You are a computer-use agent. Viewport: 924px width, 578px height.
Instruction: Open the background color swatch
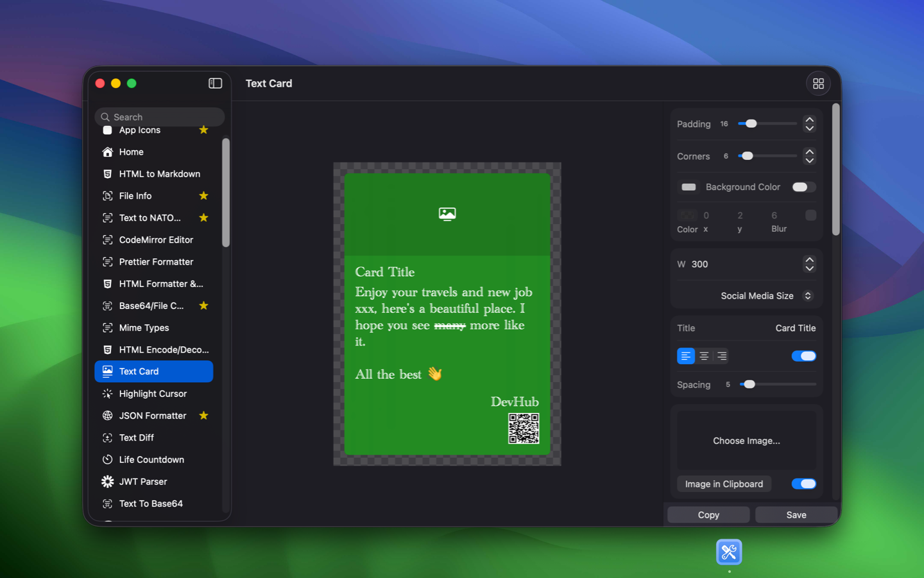coord(689,187)
